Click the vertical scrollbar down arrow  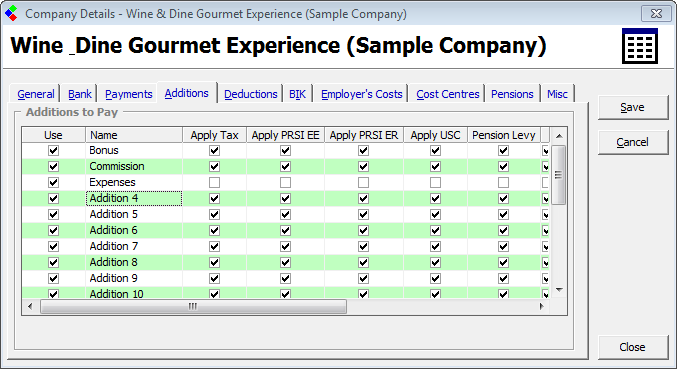[x=559, y=290]
